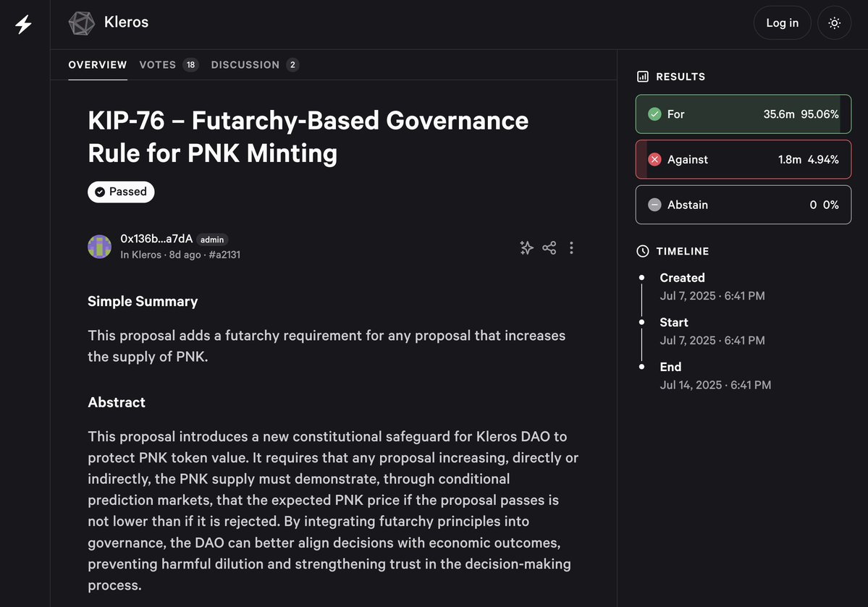The height and width of the screenshot is (607, 868).
Task: Click the Passed status badge
Action: click(x=121, y=192)
